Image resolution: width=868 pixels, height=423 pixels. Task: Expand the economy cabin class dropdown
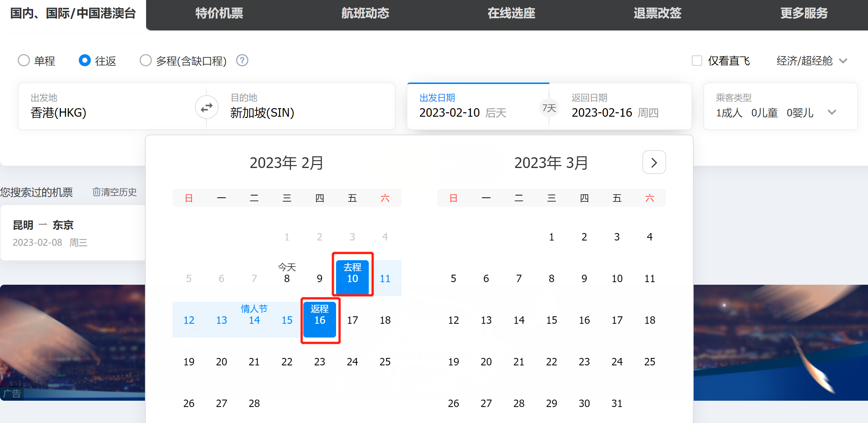(x=811, y=61)
